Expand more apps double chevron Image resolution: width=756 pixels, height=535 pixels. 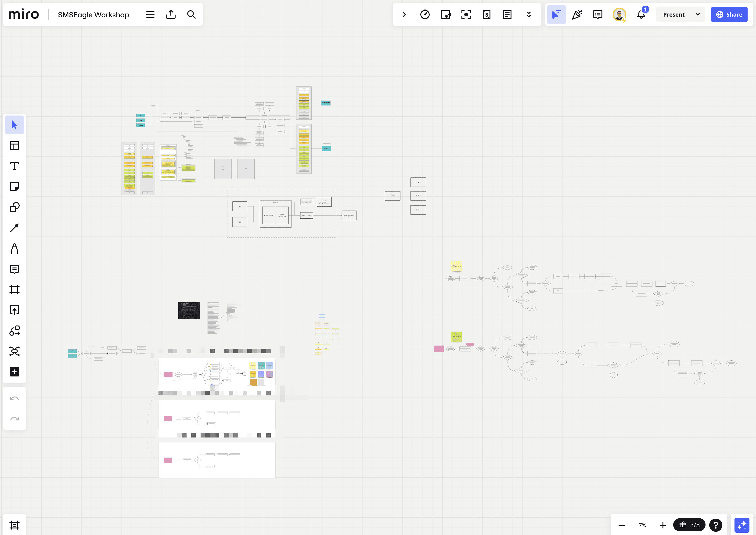tap(529, 14)
